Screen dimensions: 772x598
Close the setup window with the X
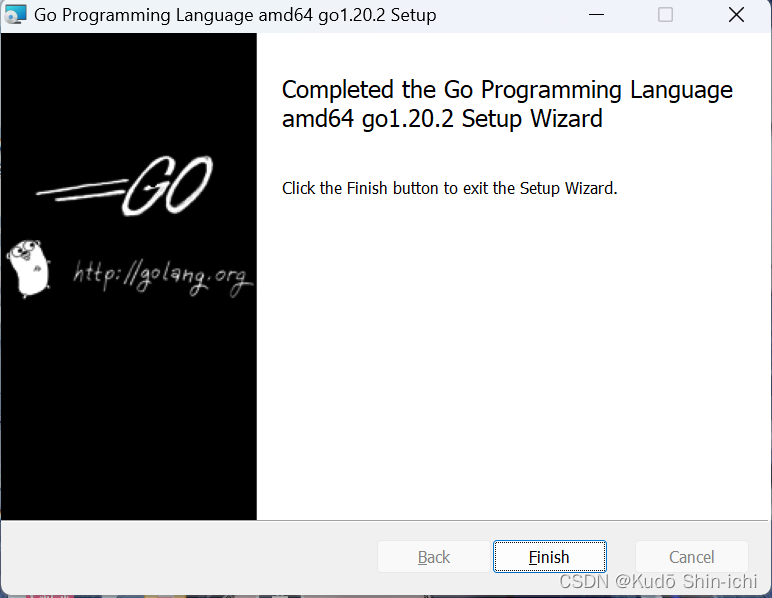736,15
